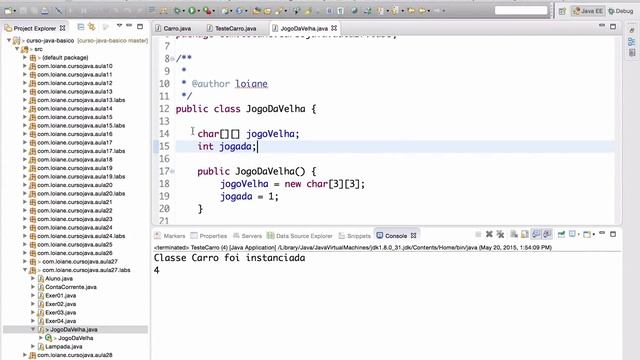Open the Servers tab
Image resolution: width=640 pixels, height=360 pixels.
click(x=247, y=236)
